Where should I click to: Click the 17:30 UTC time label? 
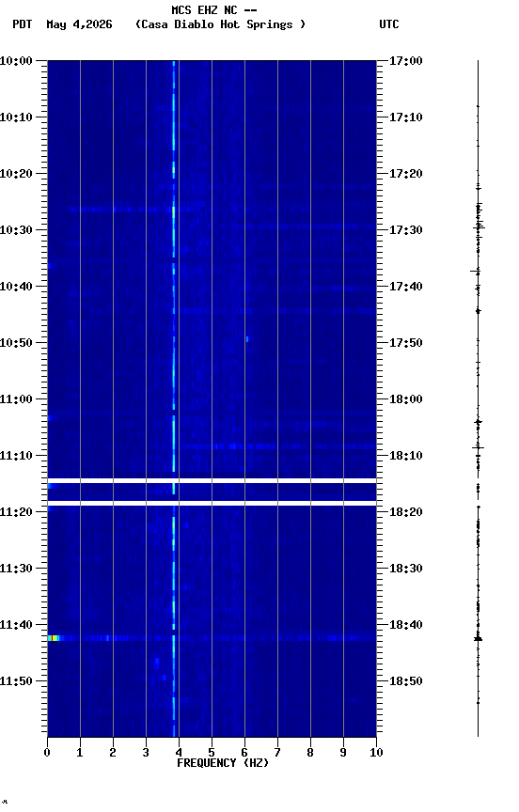pyautogui.click(x=406, y=230)
